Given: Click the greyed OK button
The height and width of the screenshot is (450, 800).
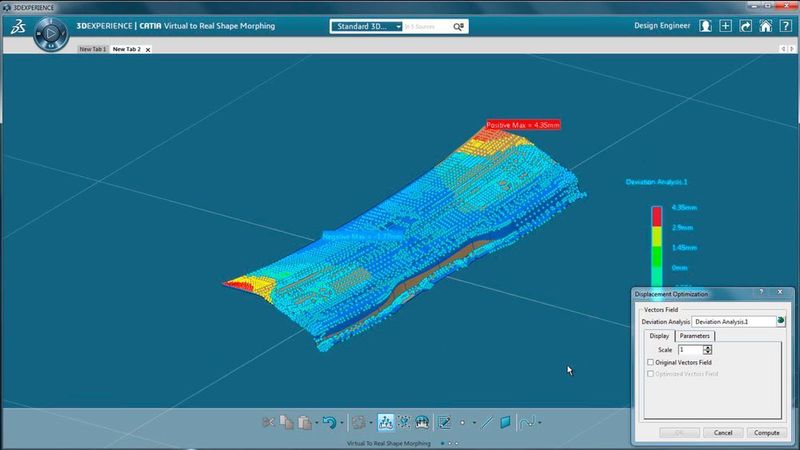Looking at the screenshot, I should click(x=679, y=433).
